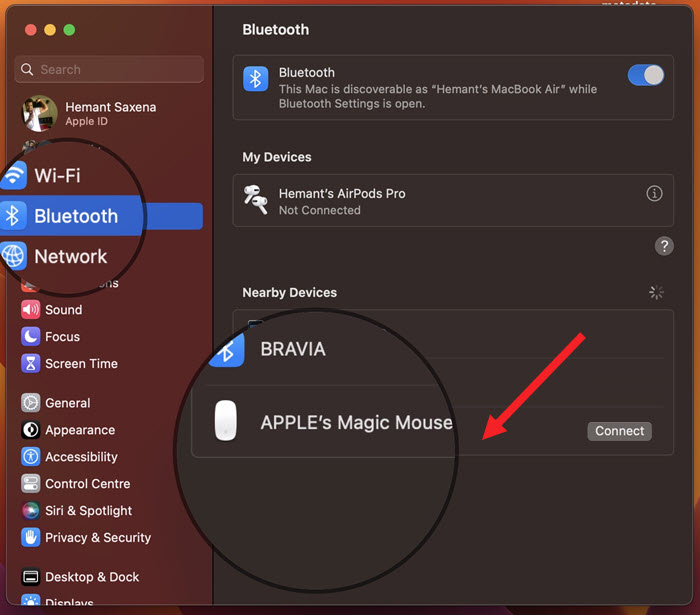
Task: Click the Accessibility icon in sidebar
Action: (30, 457)
